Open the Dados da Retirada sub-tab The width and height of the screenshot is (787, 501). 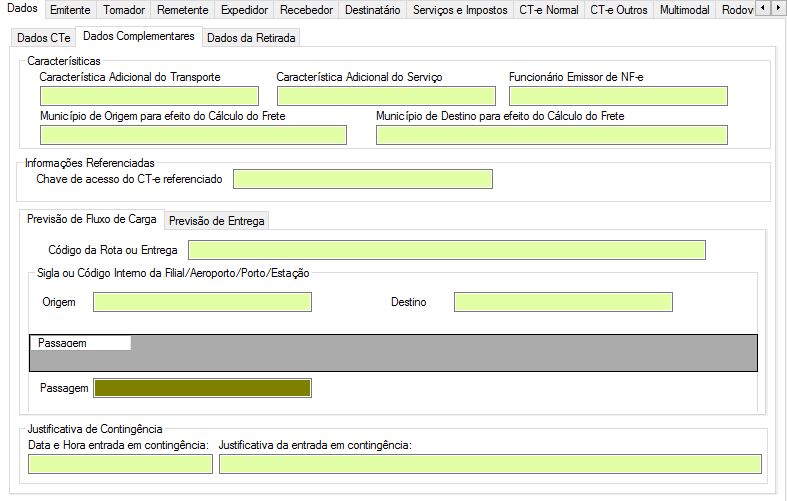click(x=251, y=38)
